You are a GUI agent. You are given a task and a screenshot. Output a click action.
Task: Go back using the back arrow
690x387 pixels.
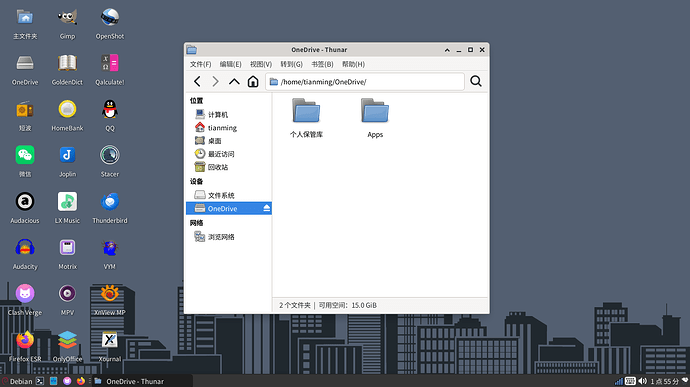tap(197, 81)
